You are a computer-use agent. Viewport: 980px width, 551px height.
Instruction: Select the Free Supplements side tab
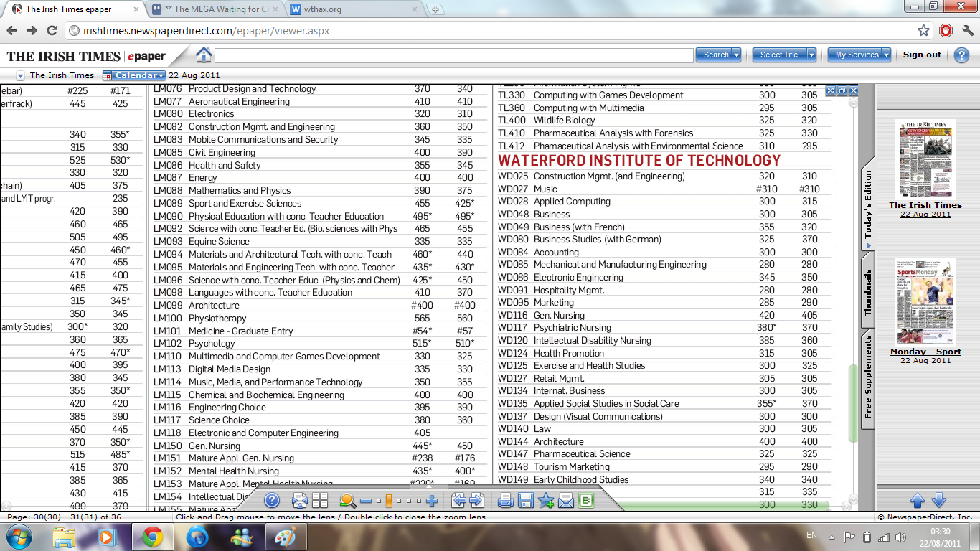click(868, 377)
